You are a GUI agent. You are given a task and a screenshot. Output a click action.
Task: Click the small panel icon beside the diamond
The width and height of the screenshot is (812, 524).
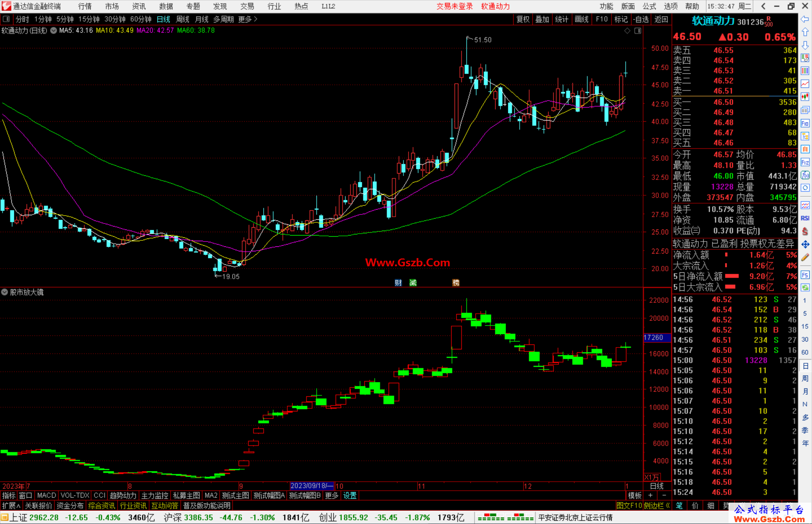[638, 31]
